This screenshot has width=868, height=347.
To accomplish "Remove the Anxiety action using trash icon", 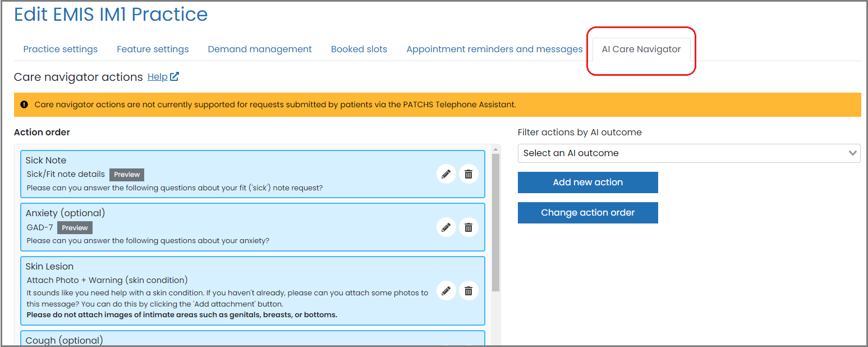I will coord(469,227).
